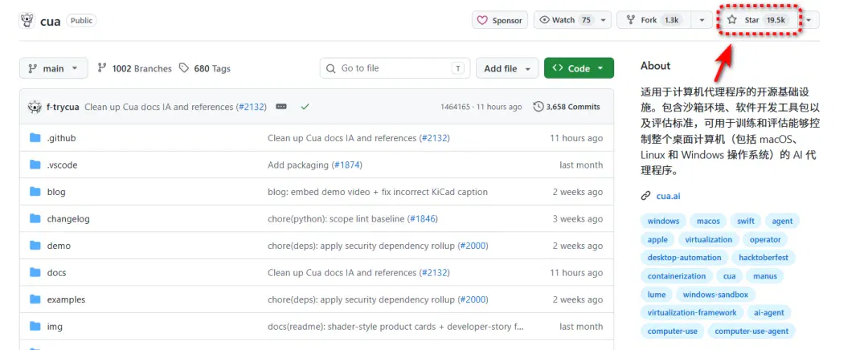Open the Add file dropdown
The width and height of the screenshot is (868, 350).
(507, 68)
